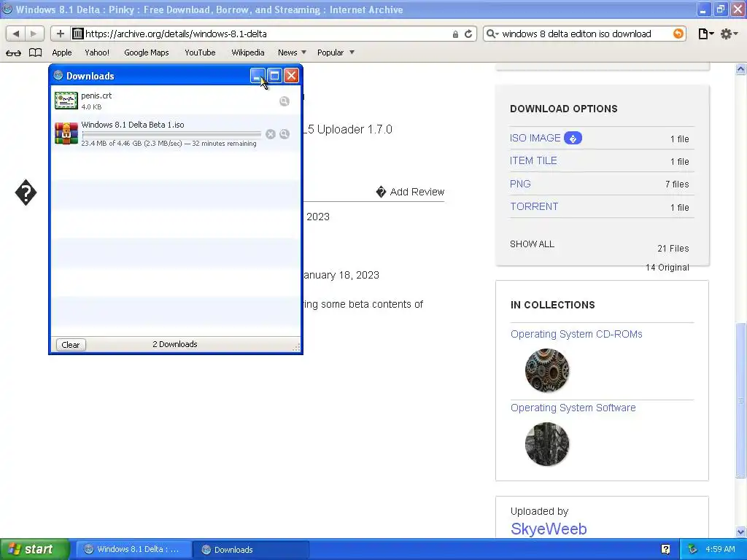Click the network tray icon near the clock
This screenshot has width=747, height=560.
[692, 549]
